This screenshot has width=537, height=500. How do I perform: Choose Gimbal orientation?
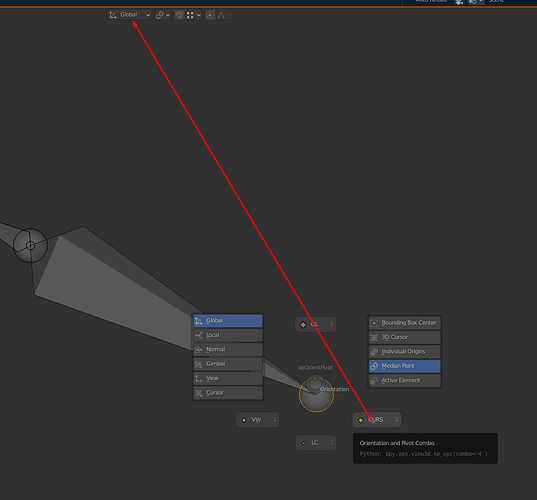pyautogui.click(x=228, y=364)
